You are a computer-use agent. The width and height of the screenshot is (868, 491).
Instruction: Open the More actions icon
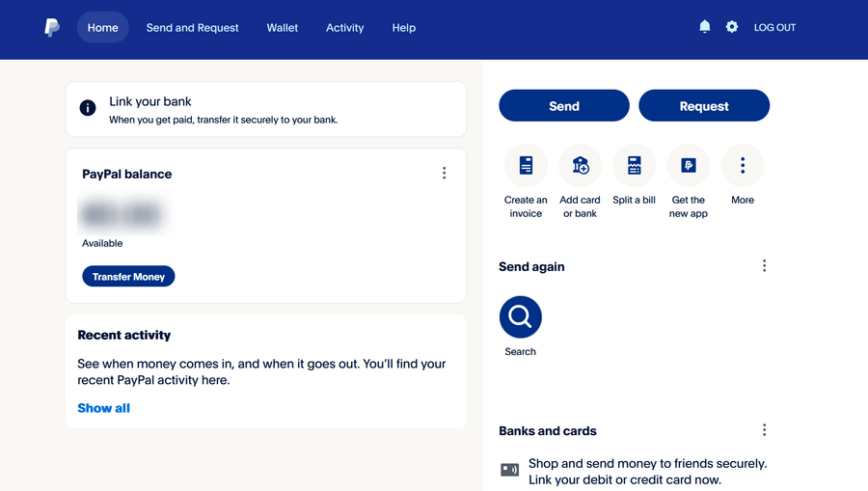743,165
